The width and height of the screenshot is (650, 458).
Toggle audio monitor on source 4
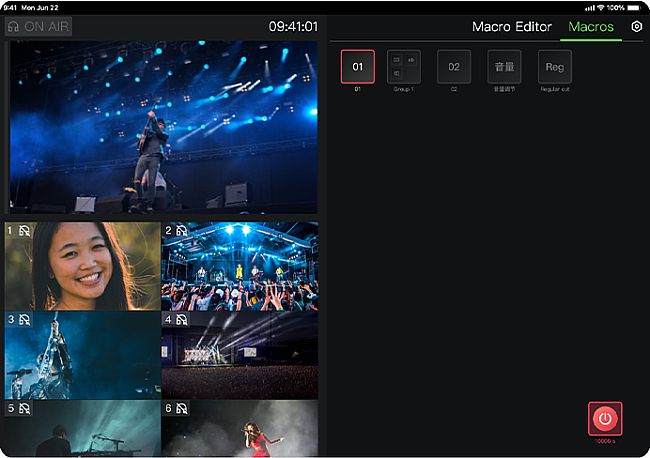click(x=182, y=320)
